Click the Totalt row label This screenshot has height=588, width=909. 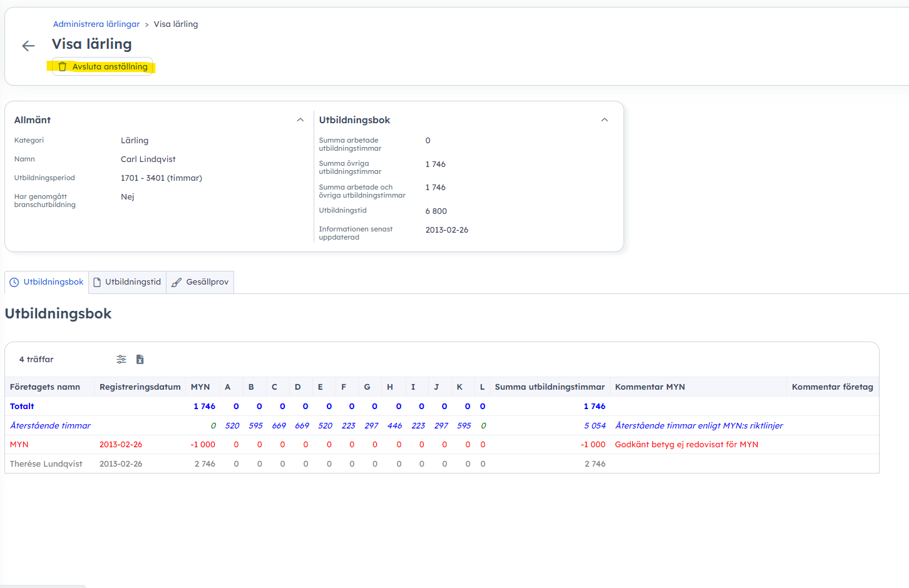pyautogui.click(x=22, y=407)
